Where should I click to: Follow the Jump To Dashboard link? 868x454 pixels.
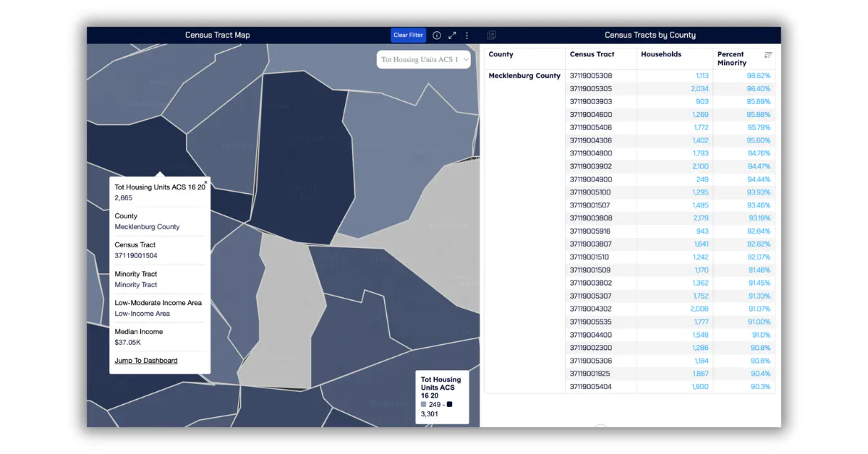pyautogui.click(x=145, y=360)
